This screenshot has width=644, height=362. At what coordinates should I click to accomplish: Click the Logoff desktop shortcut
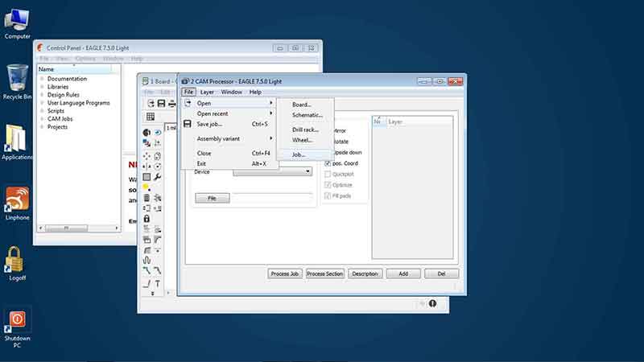point(17,264)
